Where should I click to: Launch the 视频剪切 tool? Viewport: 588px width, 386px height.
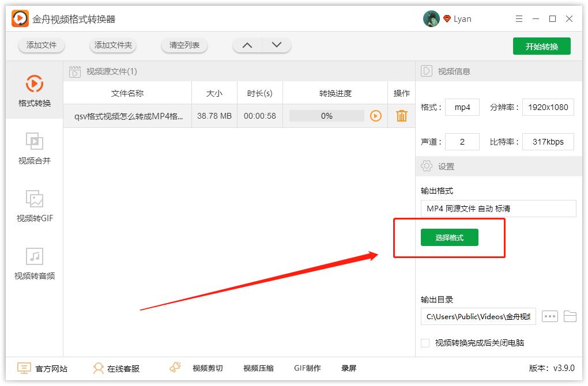click(206, 368)
